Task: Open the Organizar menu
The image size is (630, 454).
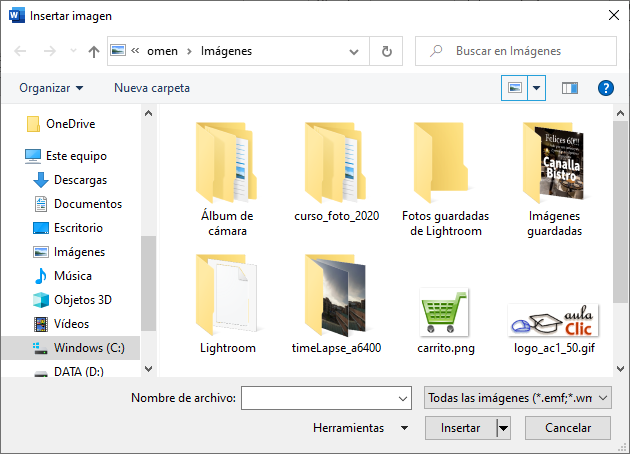Action: pyautogui.click(x=51, y=88)
